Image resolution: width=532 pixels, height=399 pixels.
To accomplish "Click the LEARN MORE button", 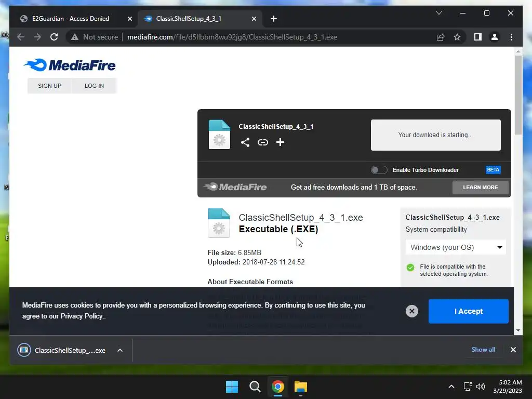I will [x=481, y=187].
